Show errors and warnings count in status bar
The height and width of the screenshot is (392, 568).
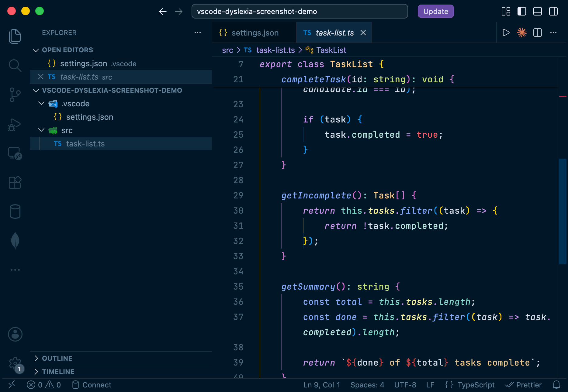(44, 385)
